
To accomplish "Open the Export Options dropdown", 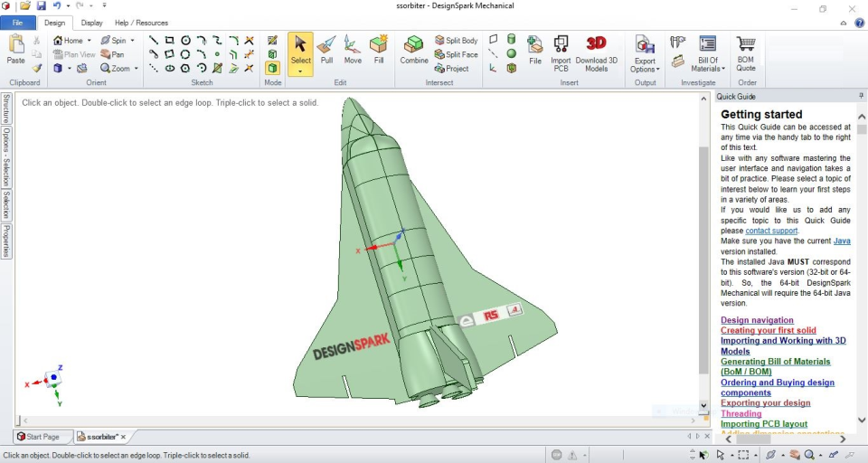I will (x=645, y=53).
